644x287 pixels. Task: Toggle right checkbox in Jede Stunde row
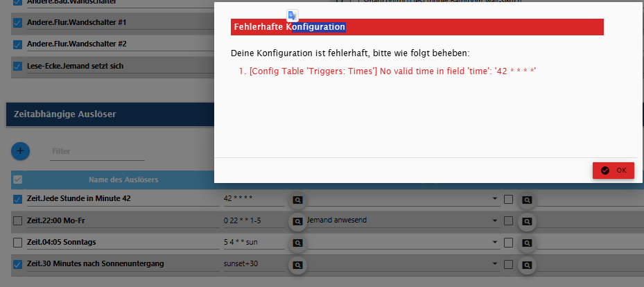click(508, 199)
